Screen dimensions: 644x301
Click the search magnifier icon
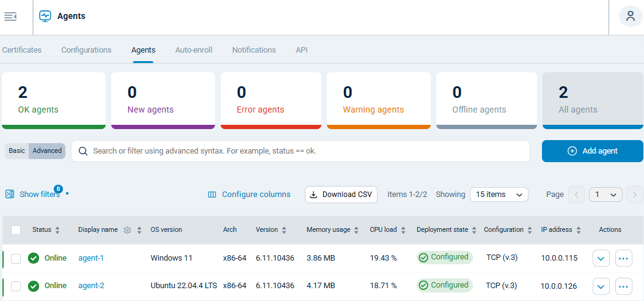[83, 151]
